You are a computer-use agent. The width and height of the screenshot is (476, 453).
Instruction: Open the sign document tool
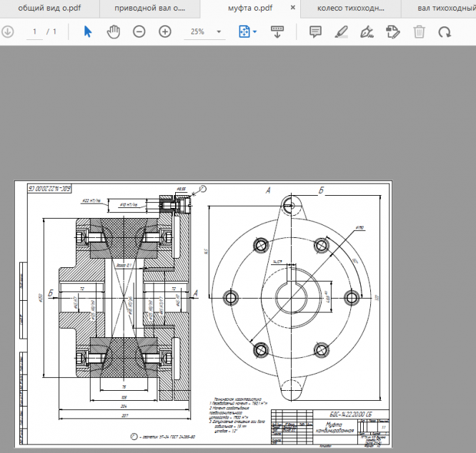tap(367, 32)
